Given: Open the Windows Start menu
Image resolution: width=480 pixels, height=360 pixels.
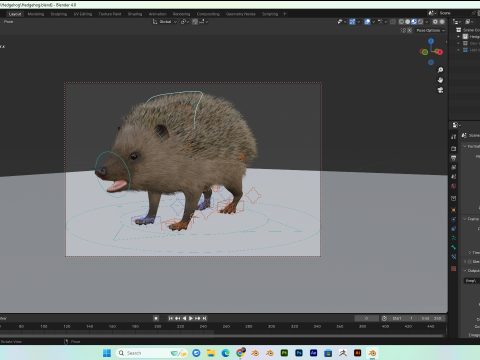Looking at the screenshot, I should pos(107,353).
